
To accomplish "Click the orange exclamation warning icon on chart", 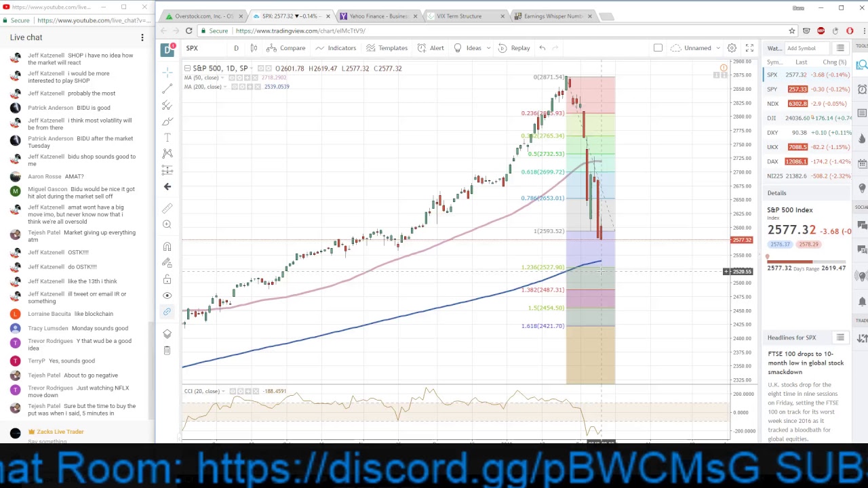I will pyautogui.click(x=724, y=68).
